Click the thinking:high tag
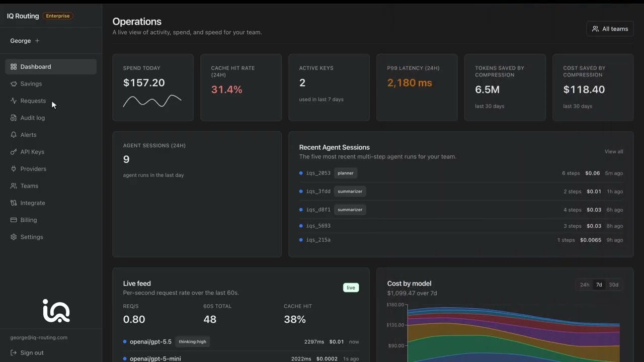The width and height of the screenshot is (644, 362). point(193,342)
